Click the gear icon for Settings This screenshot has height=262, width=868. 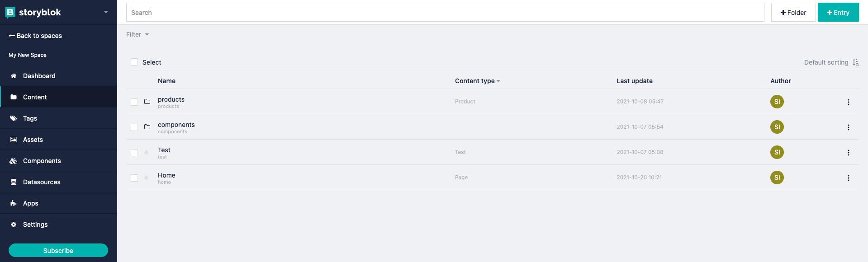[x=14, y=225]
